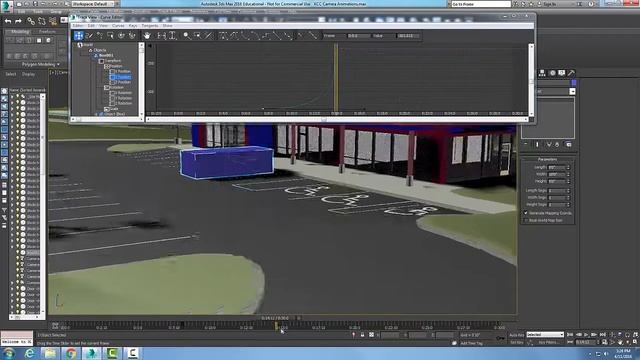640x360 pixels.
Task: Select Move Keys tool in Curve Editor
Action: click(79, 36)
